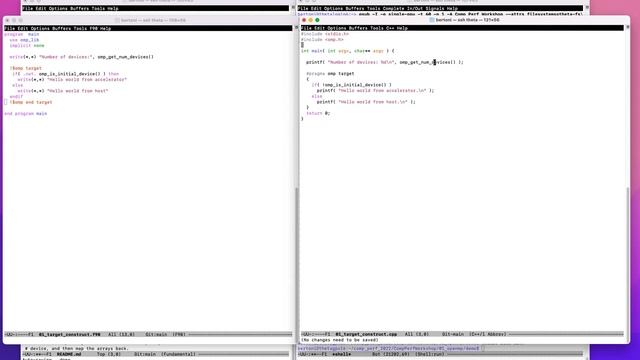Open Options menu in the C++ Emacs window
The image size is (640, 360).
point(336,28)
